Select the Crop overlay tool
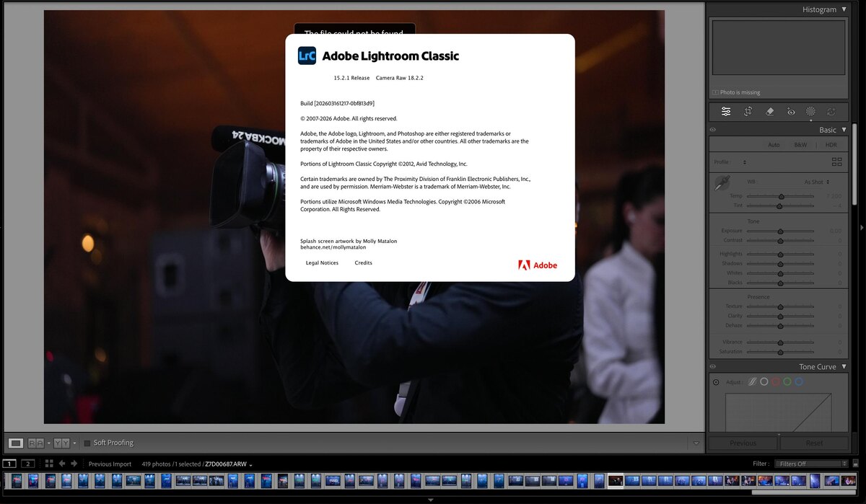Screen dimensions: 866x504 click(748, 112)
